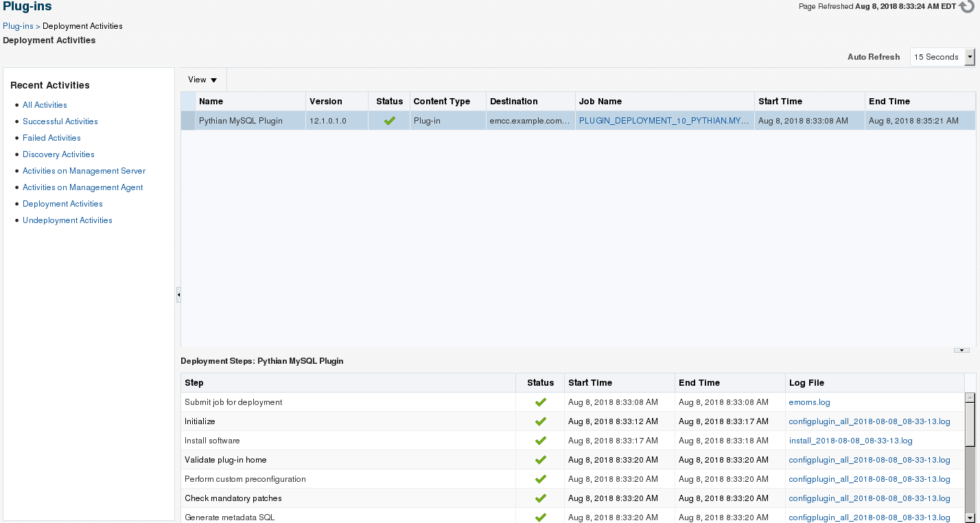The image size is (980, 523).
Task: Open the Undeployment Activities list
Action: pyautogui.click(x=67, y=220)
